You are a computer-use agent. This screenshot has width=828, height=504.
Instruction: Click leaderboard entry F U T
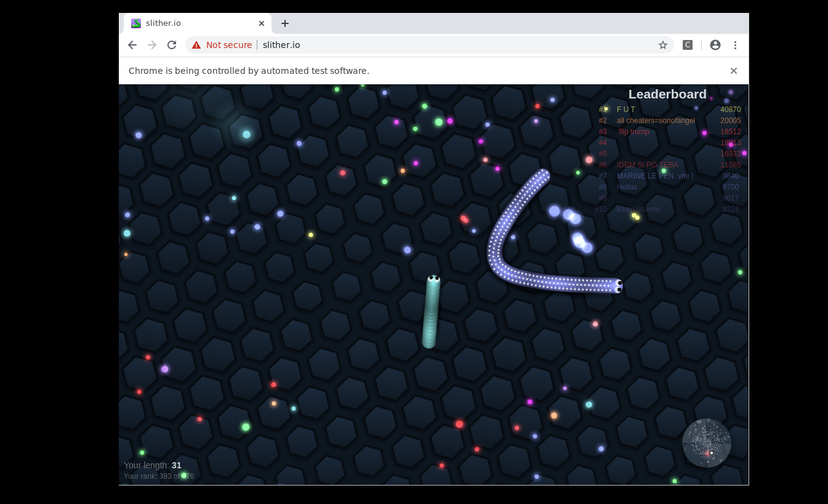pos(626,110)
